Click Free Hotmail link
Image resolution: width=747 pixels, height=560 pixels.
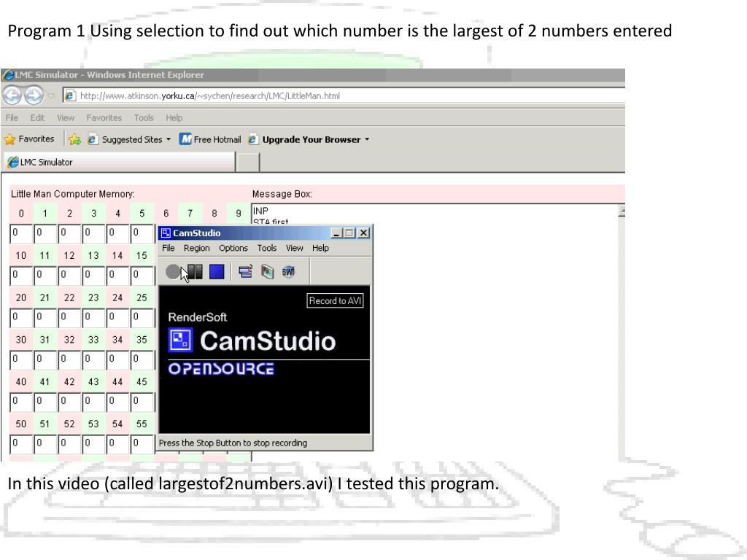coord(211,139)
